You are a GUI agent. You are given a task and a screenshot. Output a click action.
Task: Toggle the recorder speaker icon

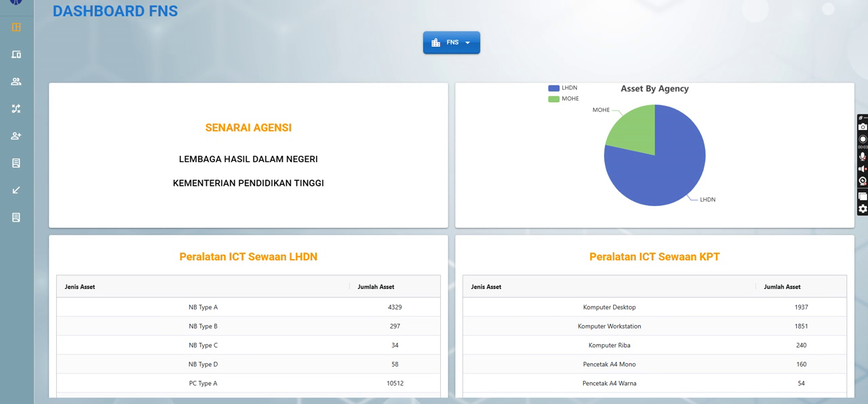click(863, 169)
